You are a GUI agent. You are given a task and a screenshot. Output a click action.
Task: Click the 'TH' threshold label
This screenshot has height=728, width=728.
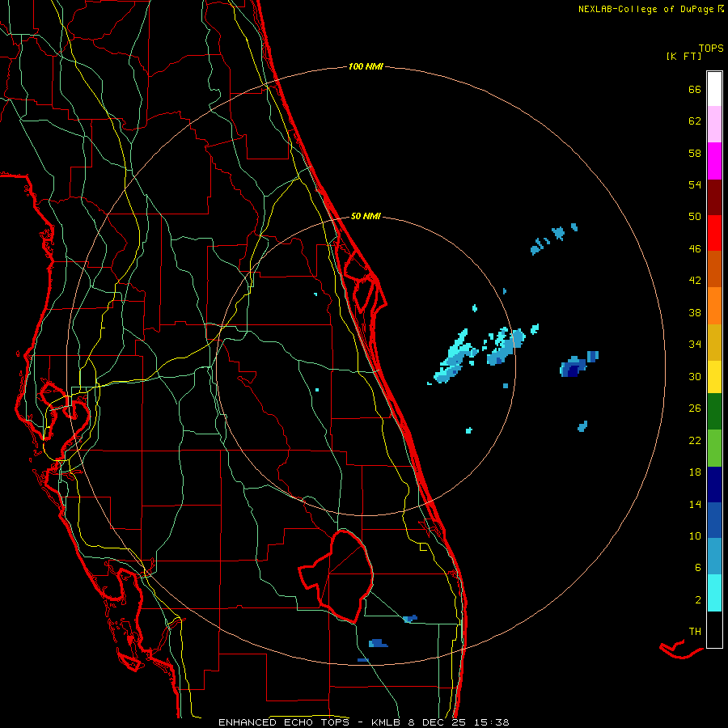point(695,632)
